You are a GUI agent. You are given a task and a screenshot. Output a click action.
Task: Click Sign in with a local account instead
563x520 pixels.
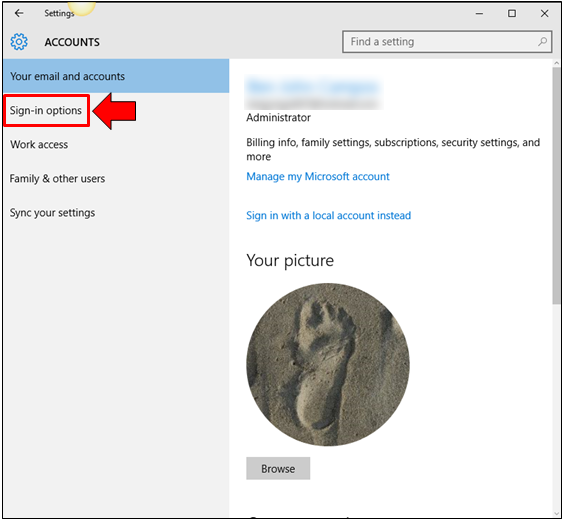click(x=329, y=215)
